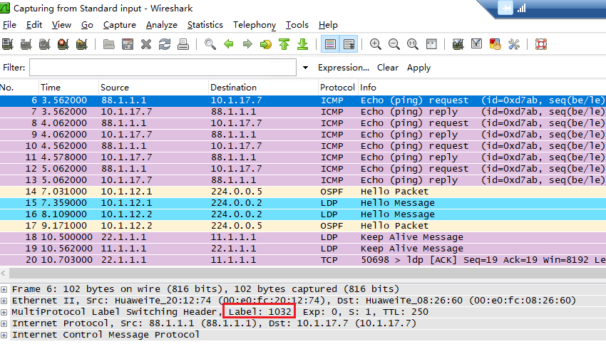The width and height of the screenshot is (606, 364).
Task: Go forward in packet history
Action: coord(247,44)
